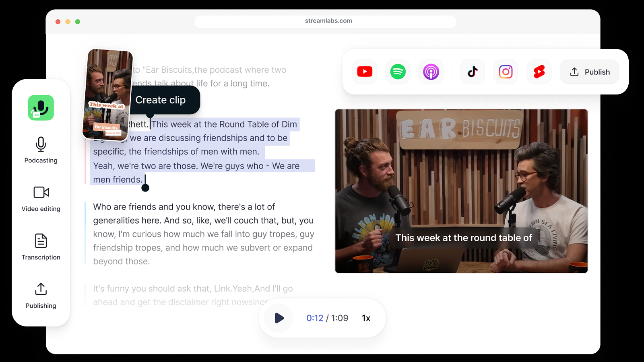Click the streamlabs.com address bar
The height and width of the screenshot is (362, 644).
(x=325, y=21)
